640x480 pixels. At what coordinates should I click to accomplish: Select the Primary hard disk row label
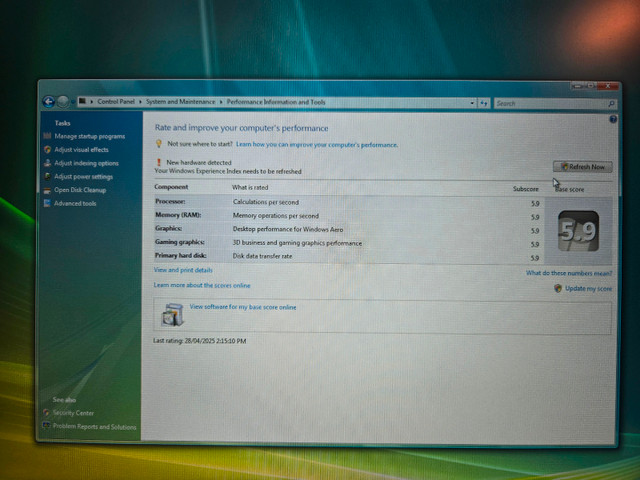[x=181, y=256]
